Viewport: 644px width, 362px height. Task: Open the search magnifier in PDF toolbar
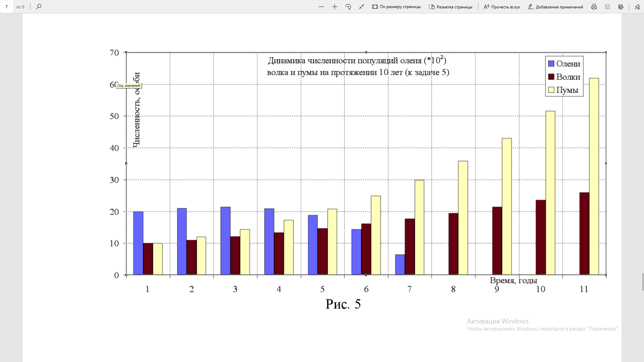39,7
